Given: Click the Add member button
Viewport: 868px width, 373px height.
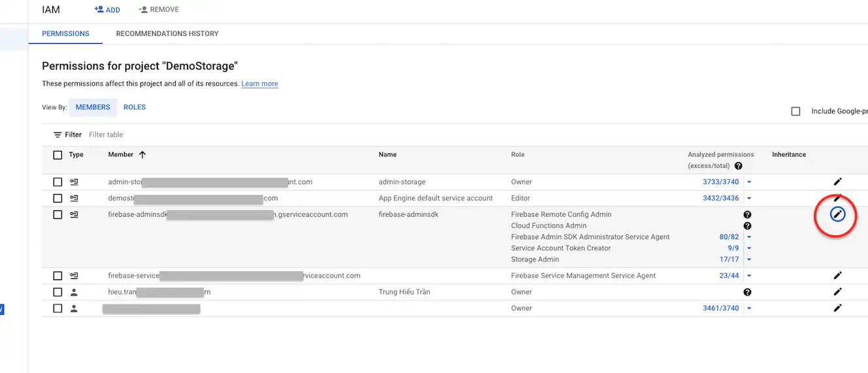Looking at the screenshot, I should 107,10.
